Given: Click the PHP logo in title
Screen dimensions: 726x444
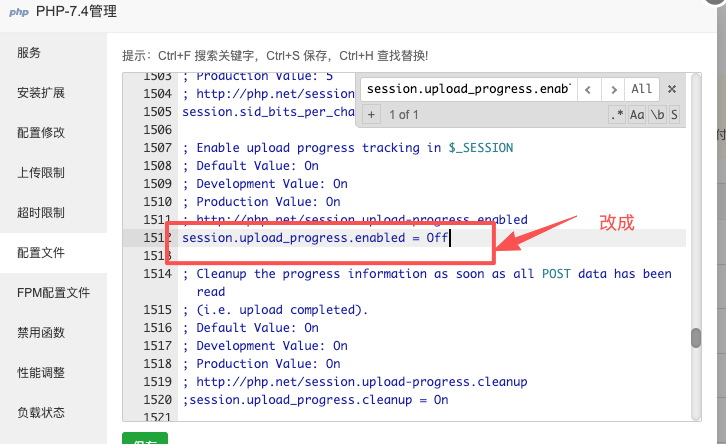Looking at the screenshot, I should (19, 12).
